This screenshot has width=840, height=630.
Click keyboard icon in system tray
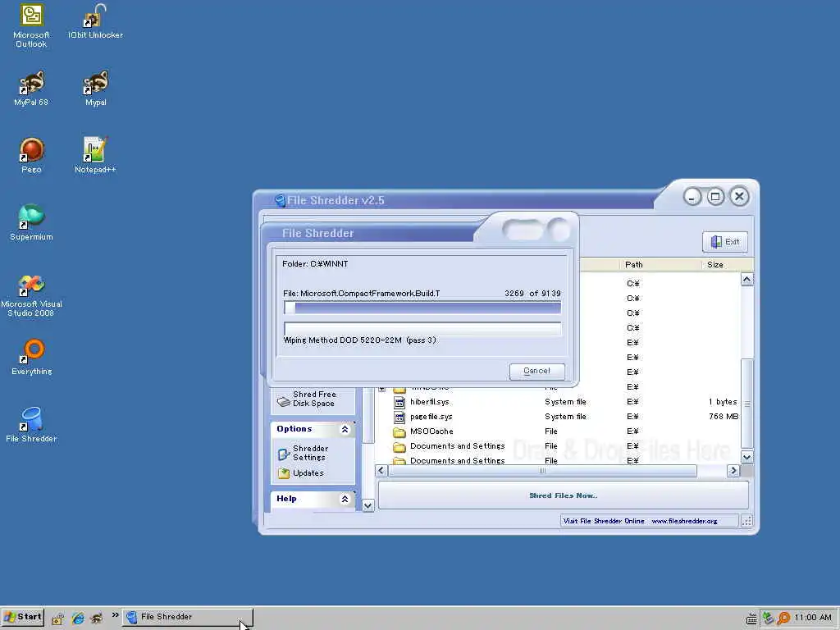[x=751, y=619]
